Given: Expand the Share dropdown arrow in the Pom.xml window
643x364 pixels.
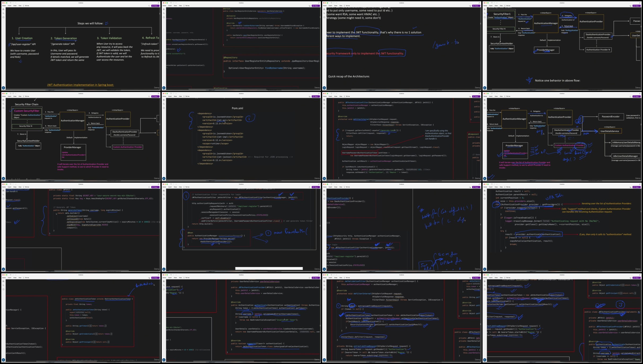Looking at the screenshot, I should click(319, 96).
